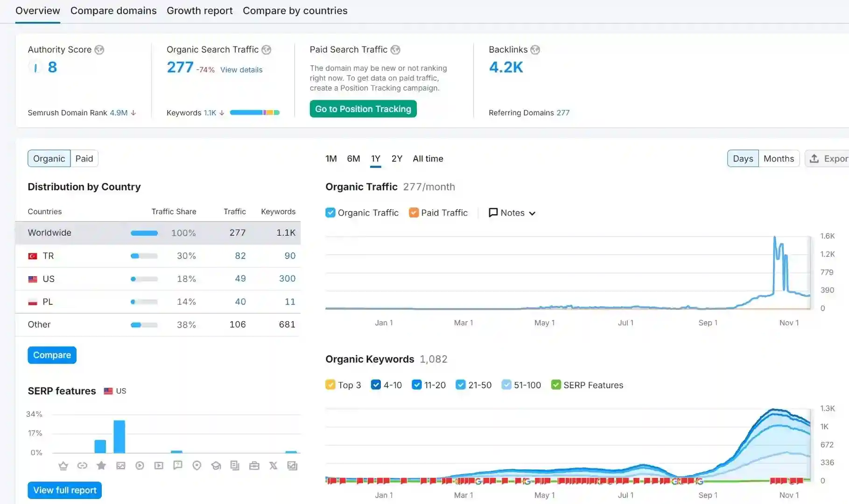The width and height of the screenshot is (849, 504).
Task: Open View details link for organic traffic
Action: [241, 70]
